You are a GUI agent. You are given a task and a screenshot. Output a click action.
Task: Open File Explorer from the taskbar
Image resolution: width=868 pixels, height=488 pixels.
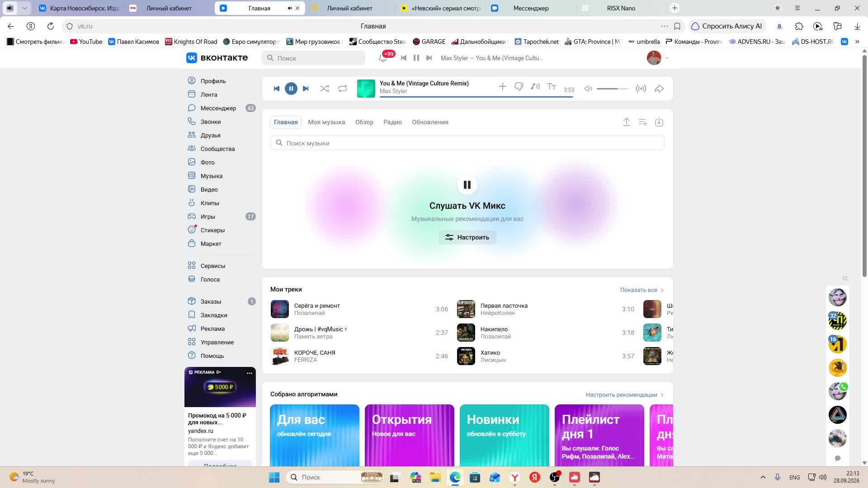coord(435,477)
